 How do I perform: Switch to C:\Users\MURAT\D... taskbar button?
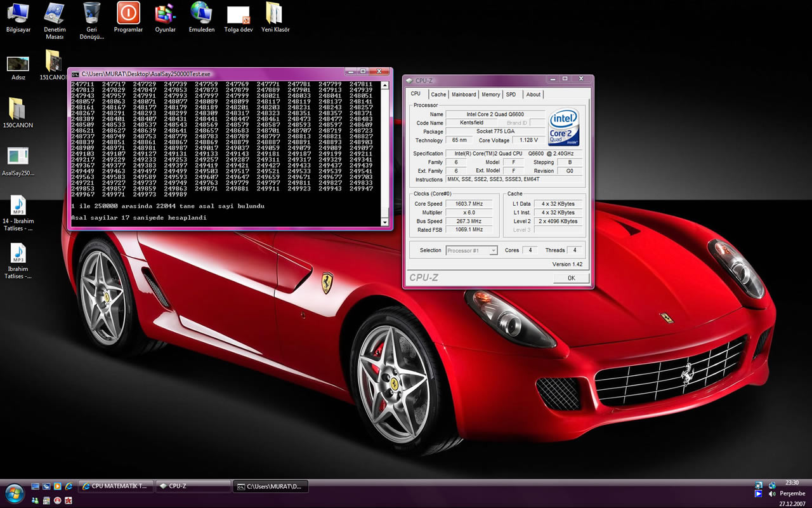point(271,486)
